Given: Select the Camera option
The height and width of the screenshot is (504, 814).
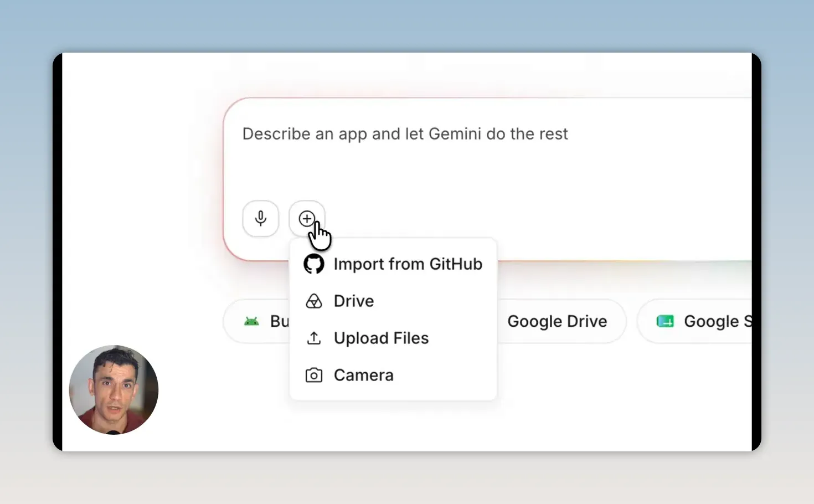Looking at the screenshot, I should click(393, 376).
